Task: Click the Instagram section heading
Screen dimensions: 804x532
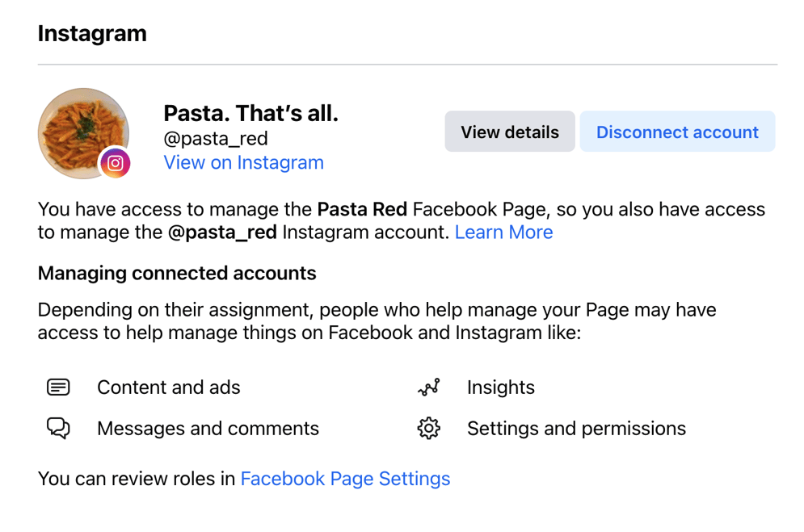Action: click(91, 33)
